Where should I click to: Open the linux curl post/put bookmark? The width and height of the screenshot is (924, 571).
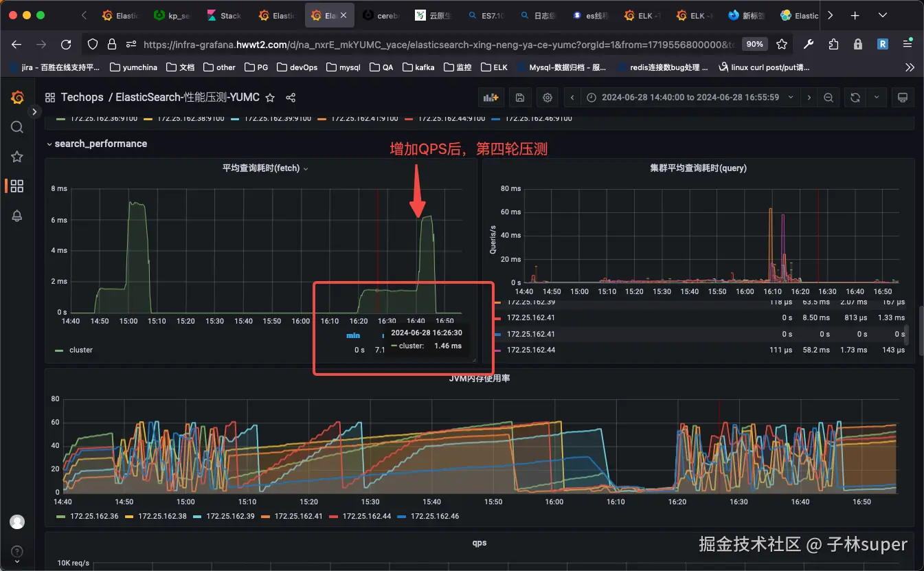point(764,67)
